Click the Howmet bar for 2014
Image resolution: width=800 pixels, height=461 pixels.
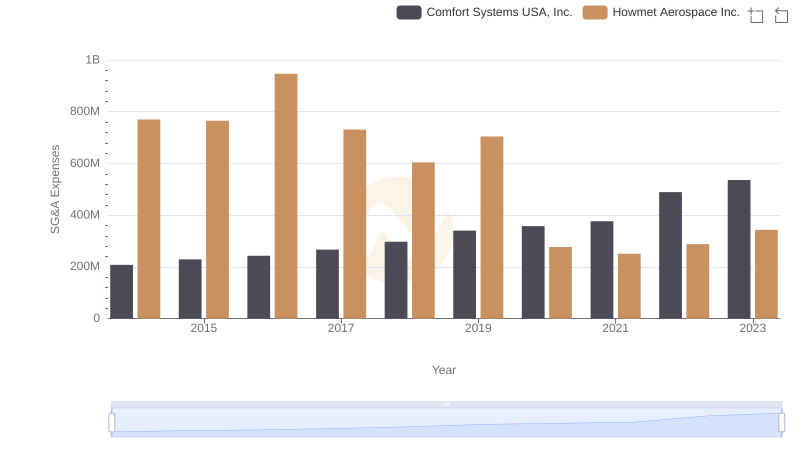(x=149, y=219)
